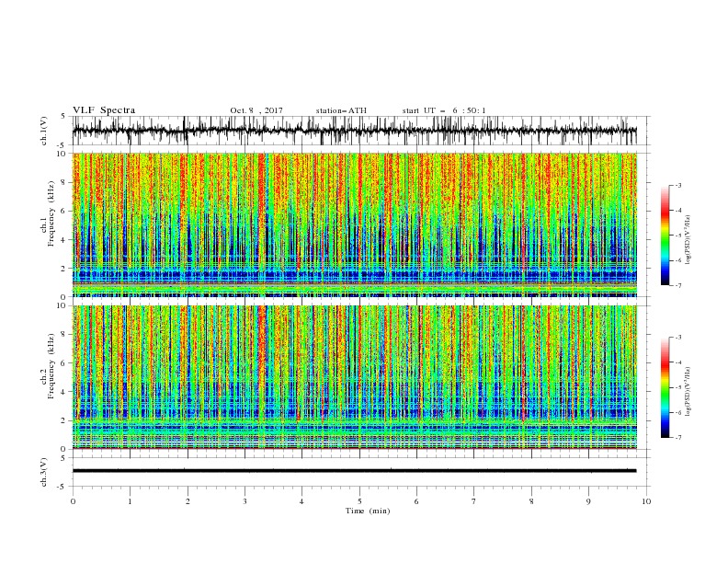The height and width of the screenshot is (563, 728).
Task: Select the "start UT = 6 :50: 1" text
Action: coord(444,110)
